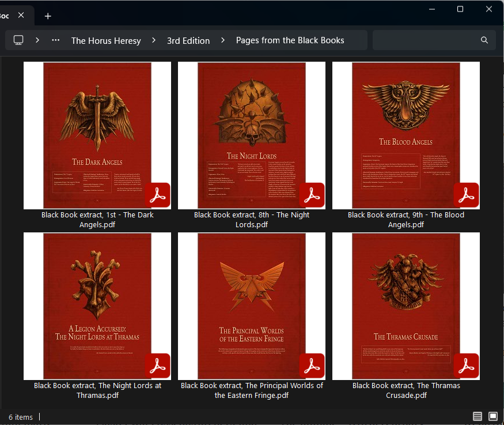Select The Blood Angels PDF thumbnail
This screenshot has width=504, height=425.
[x=406, y=135]
